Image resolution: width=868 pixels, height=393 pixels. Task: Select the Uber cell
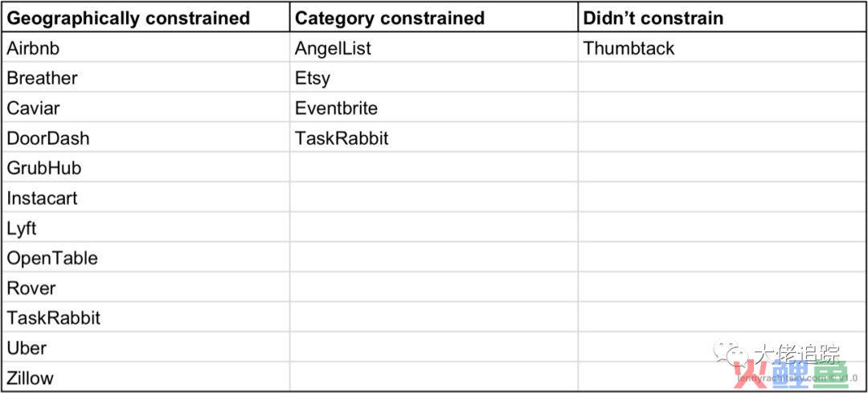click(145, 348)
